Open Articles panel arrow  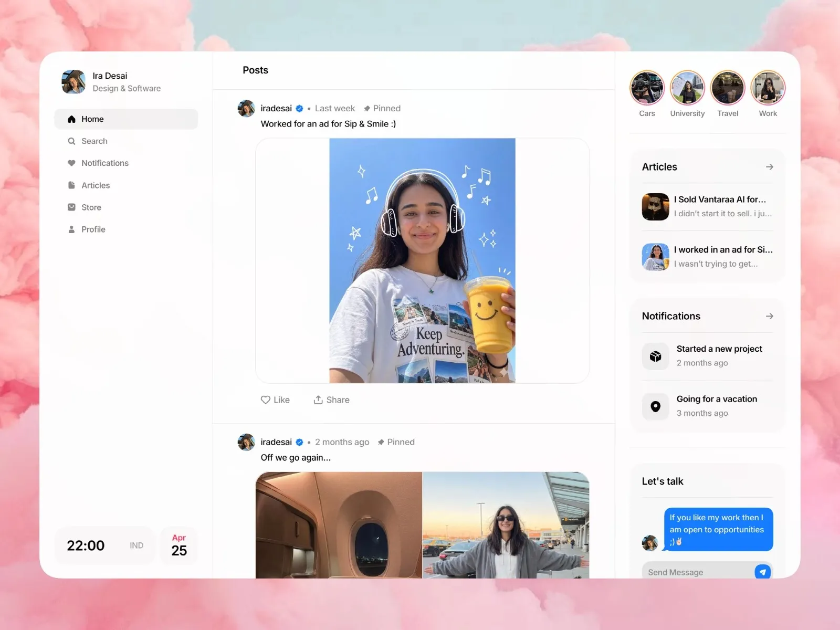(x=769, y=167)
